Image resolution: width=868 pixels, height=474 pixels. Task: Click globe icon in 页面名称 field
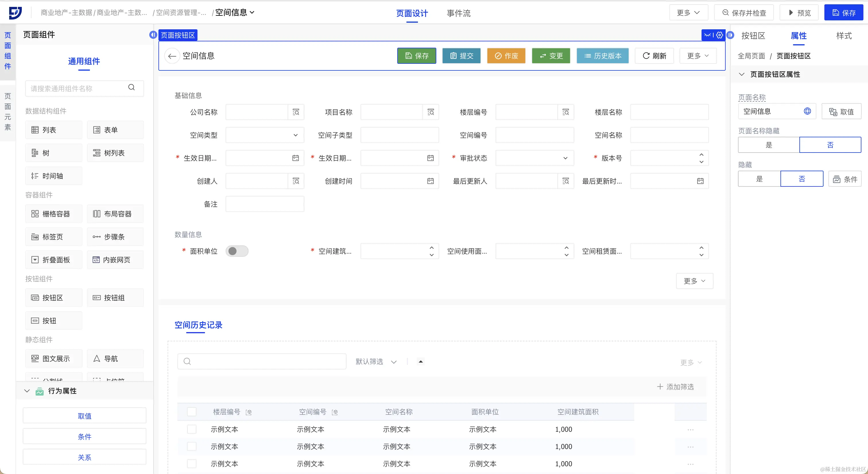click(807, 111)
